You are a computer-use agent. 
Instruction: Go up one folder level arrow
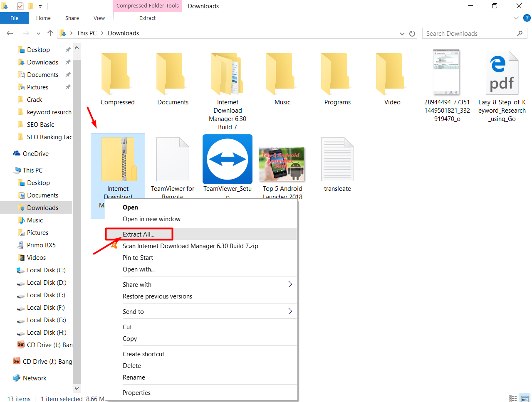[50, 33]
